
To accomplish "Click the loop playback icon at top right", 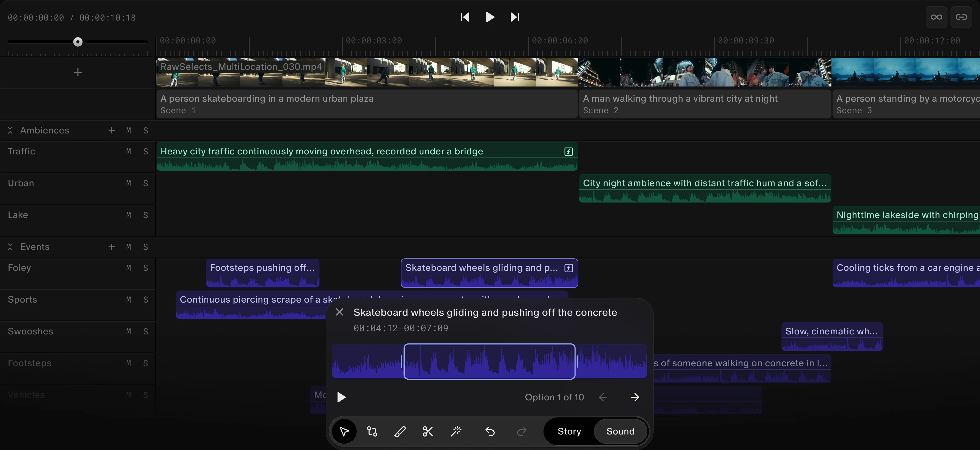I will click(x=936, y=17).
